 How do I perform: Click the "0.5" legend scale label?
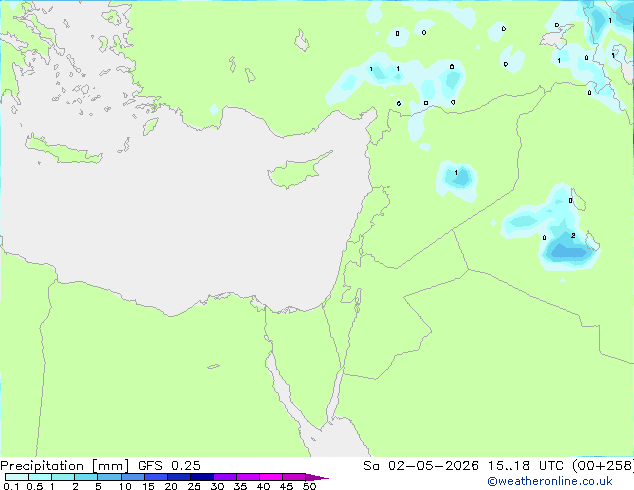point(35,486)
